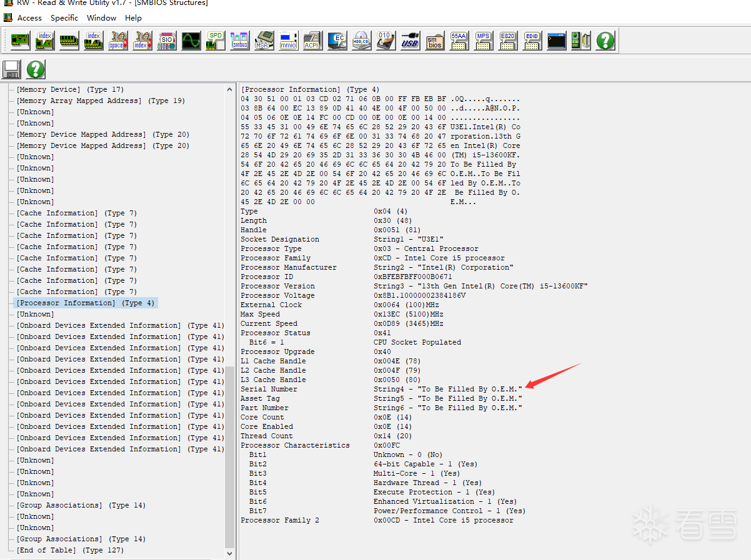The image size is (751, 560).
Task: Open the ACPI tables tool
Action: point(312,41)
